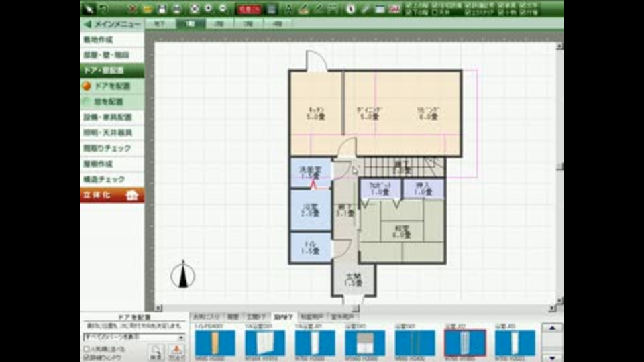Image resolution: width=644 pixels, height=362 pixels.
Task: Go back to メインメニュー
Action: [112, 24]
